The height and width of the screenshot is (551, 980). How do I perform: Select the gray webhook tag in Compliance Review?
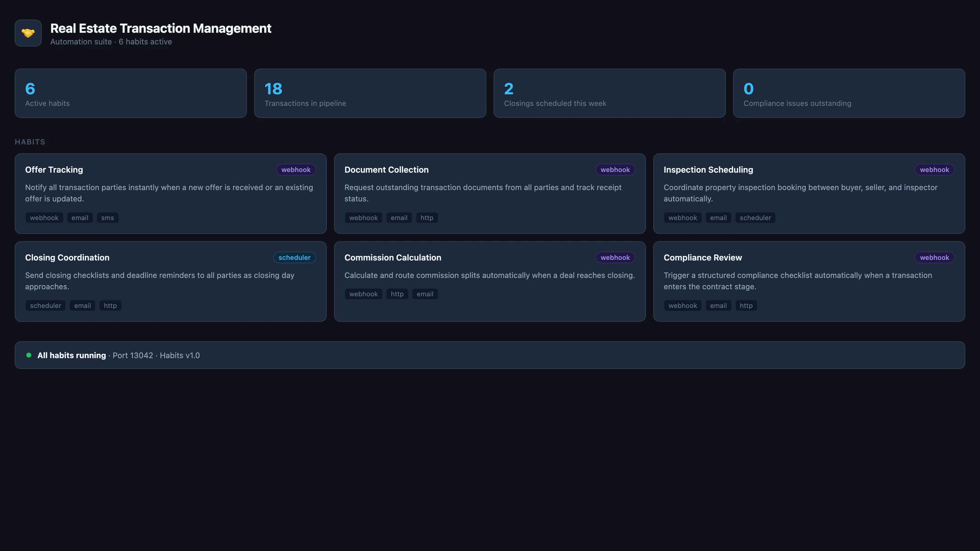click(x=683, y=306)
